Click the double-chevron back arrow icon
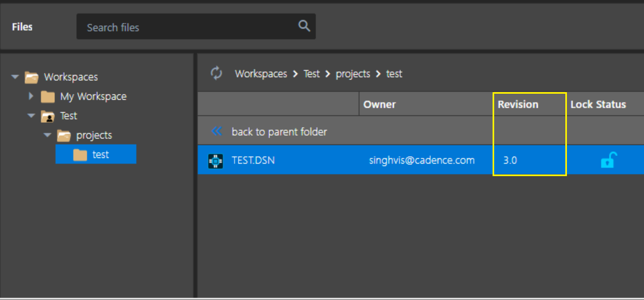This screenshot has width=644, height=300. 217,131
